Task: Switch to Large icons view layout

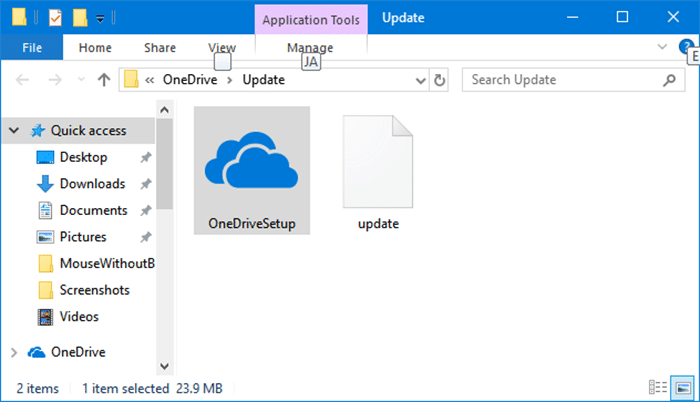Action: point(683,387)
